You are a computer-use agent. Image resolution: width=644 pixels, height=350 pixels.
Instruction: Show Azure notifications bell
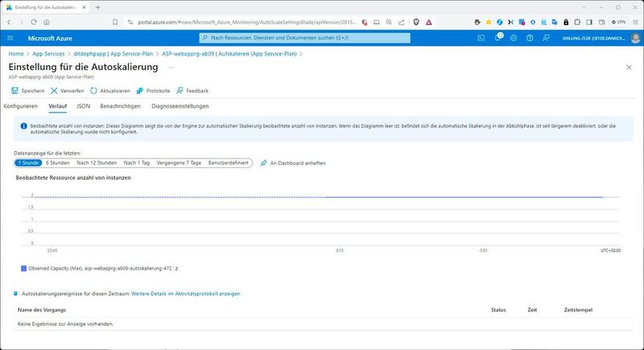tap(497, 38)
